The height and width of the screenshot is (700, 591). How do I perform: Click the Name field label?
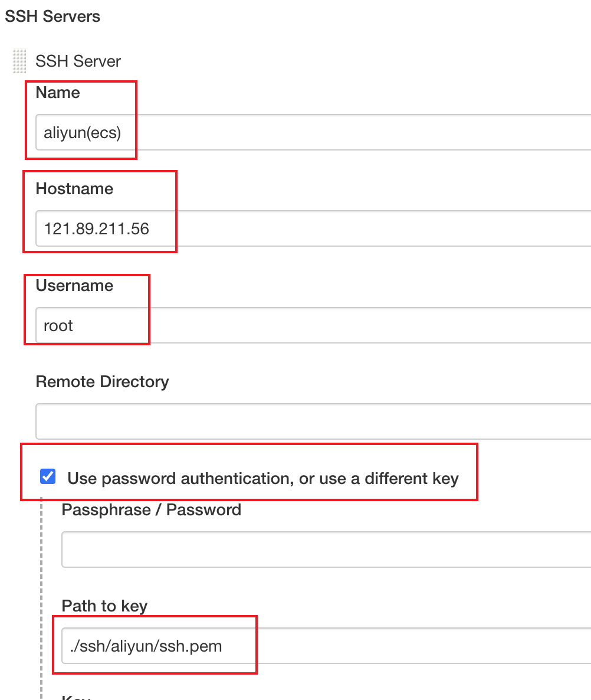click(x=58, y=92)
